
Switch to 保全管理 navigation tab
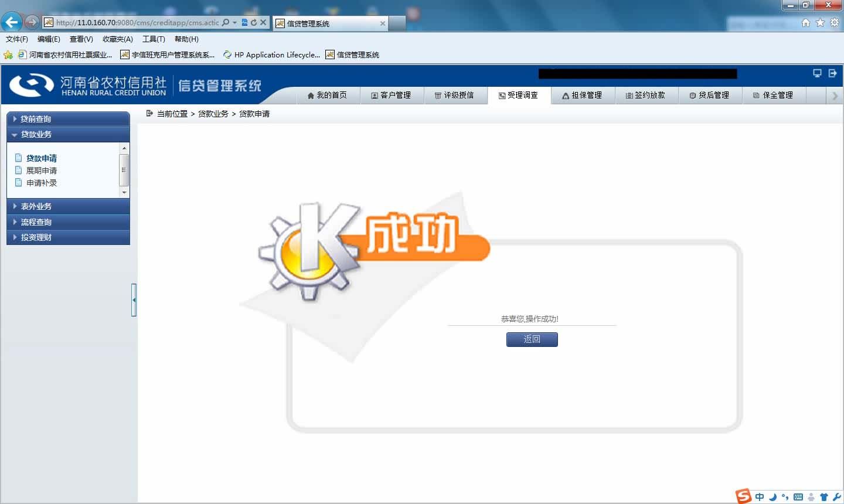[x=774, y=95]
